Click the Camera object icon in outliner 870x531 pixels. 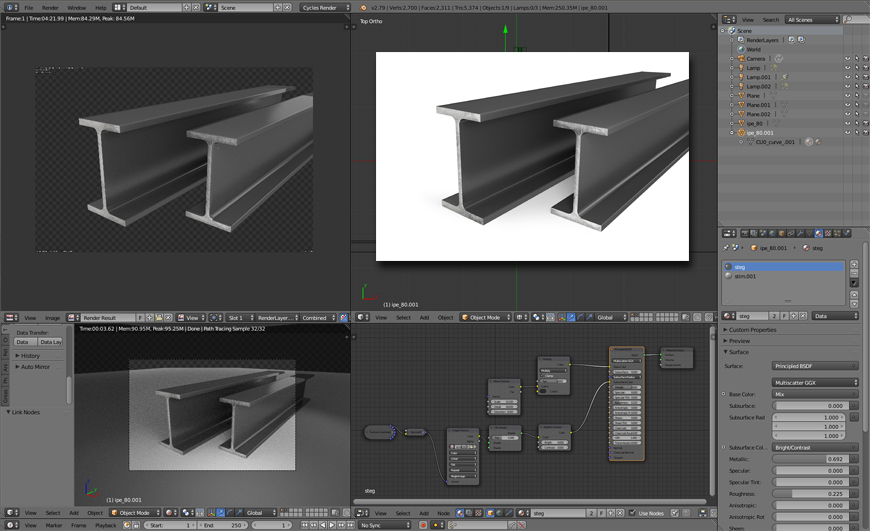click(x=741, y=58)
